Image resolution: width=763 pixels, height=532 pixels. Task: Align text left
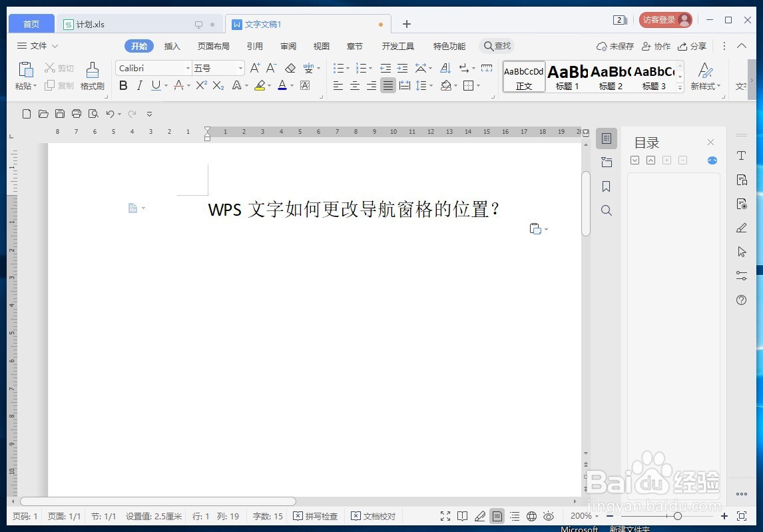coord(338,86)
